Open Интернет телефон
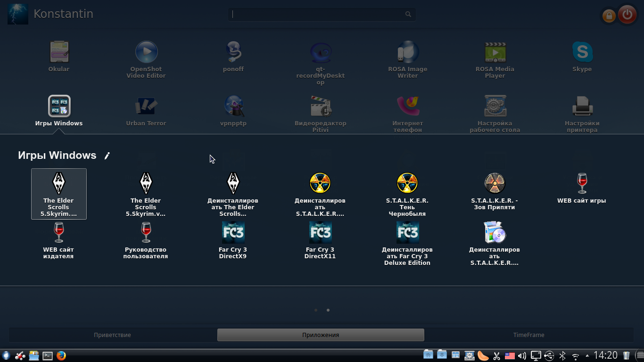The width and height of the screenshot is (644, 362). click(x=408, y=114)
